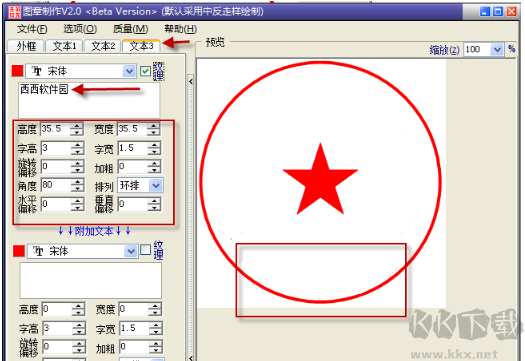Click the 附加文本 字宽 field showing 1.5

(x=135, y=328)
